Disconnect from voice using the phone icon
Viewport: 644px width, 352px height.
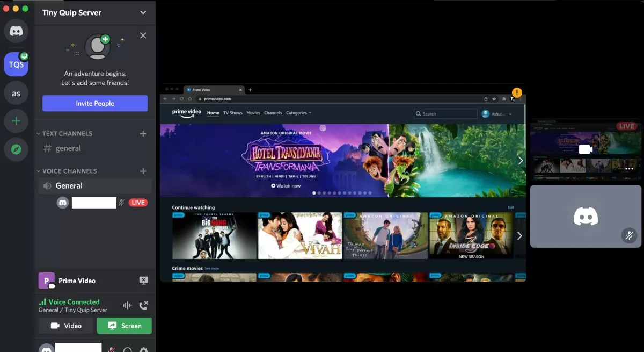click(143, 305)
